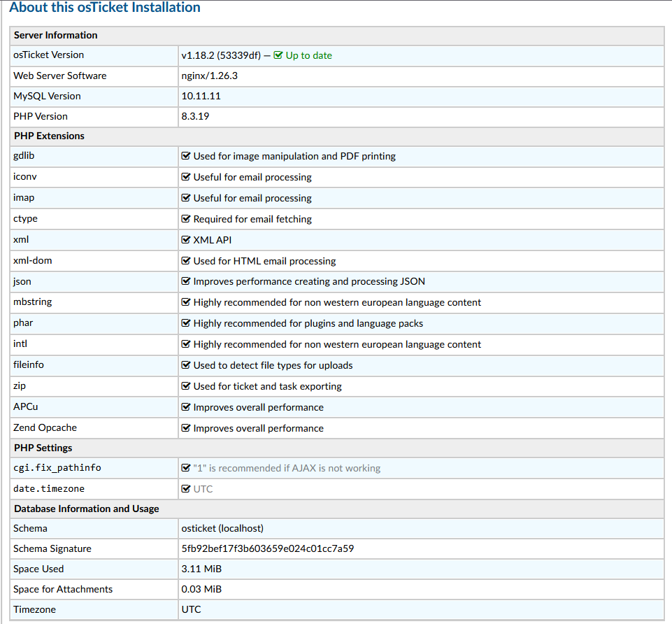Screen dimensions: 672x624
Task: Click the Server Information section header
Action: (x=56, y=35)
